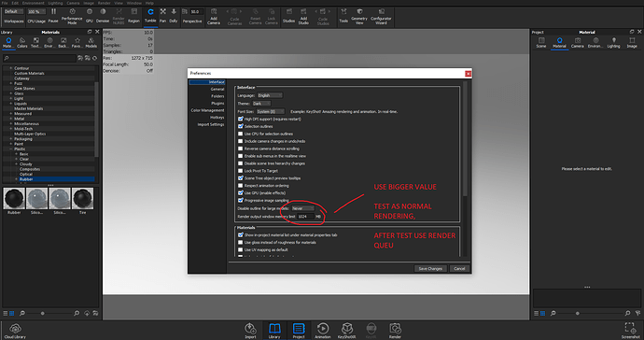Toggle the Project panel in the bottom toolbar
Viewport: 644px width, 340px height.
click(299, 331)
